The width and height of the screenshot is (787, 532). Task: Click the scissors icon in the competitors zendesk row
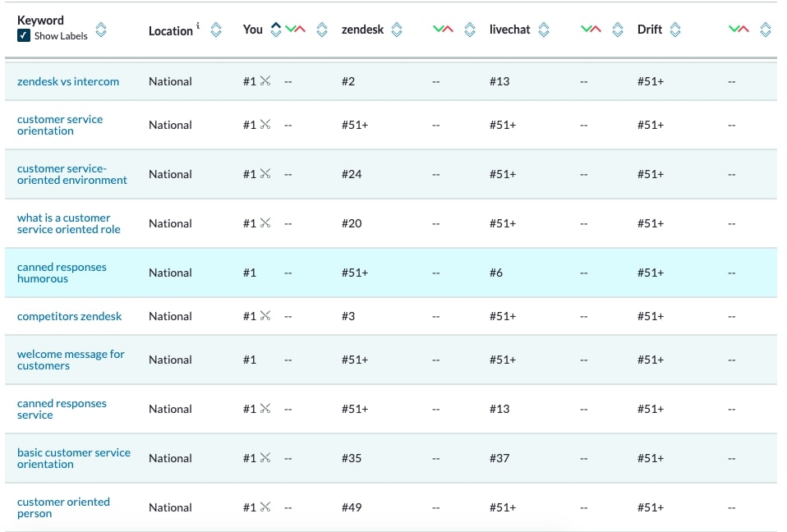(265, 315)
